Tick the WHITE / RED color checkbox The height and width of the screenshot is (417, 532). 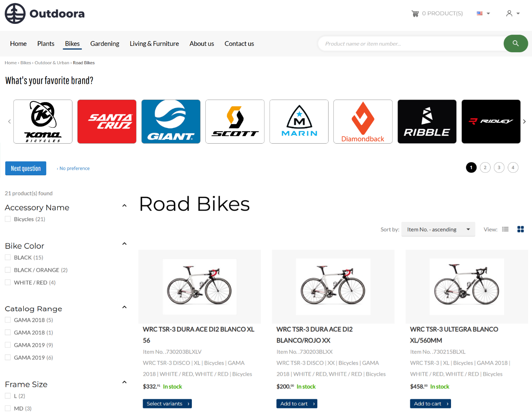(x=8, y=282)
